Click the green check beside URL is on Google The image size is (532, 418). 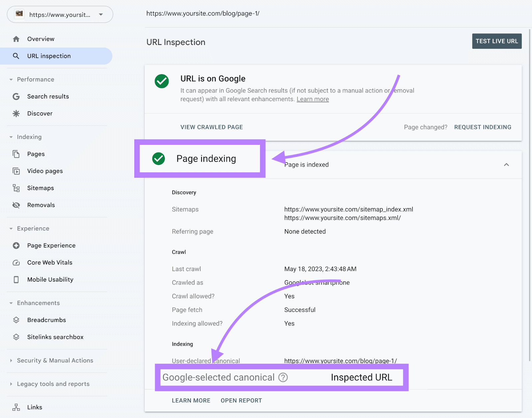coord(162,81)
